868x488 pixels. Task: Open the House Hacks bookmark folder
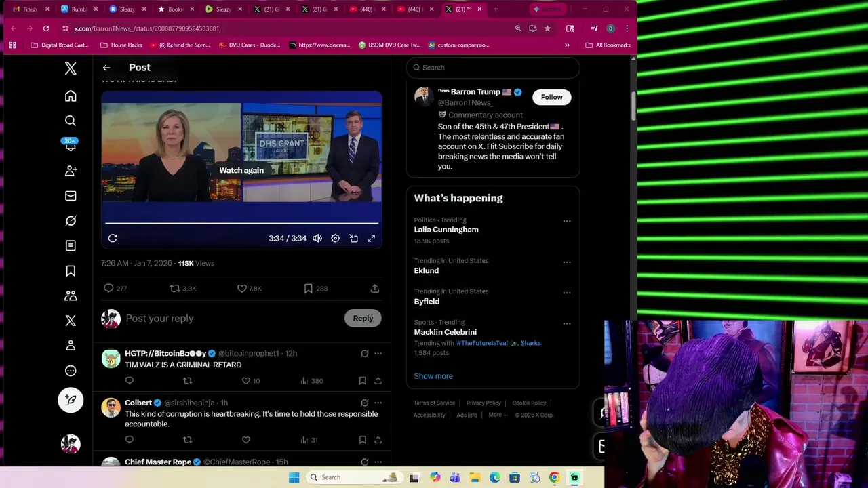click(x=121, y=45)
